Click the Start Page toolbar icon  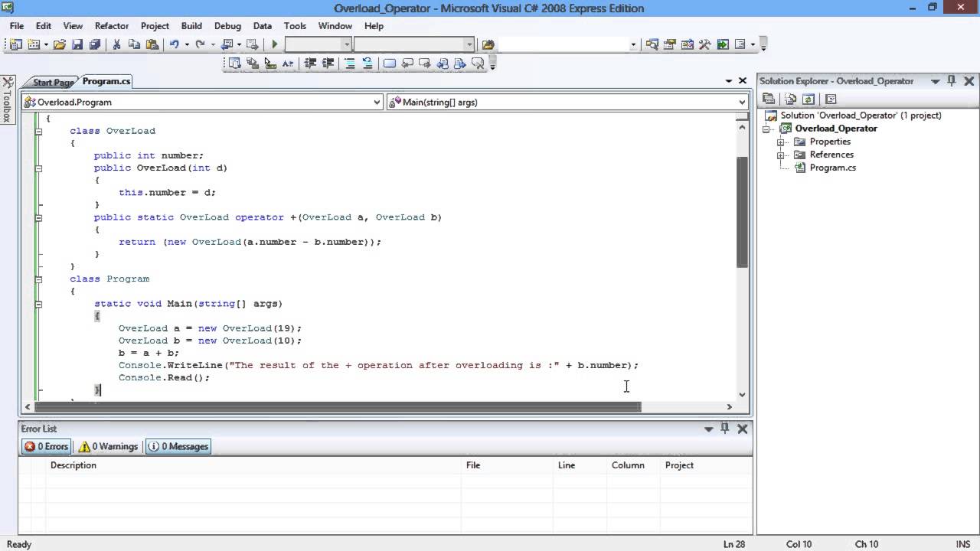tap(723, 44)
